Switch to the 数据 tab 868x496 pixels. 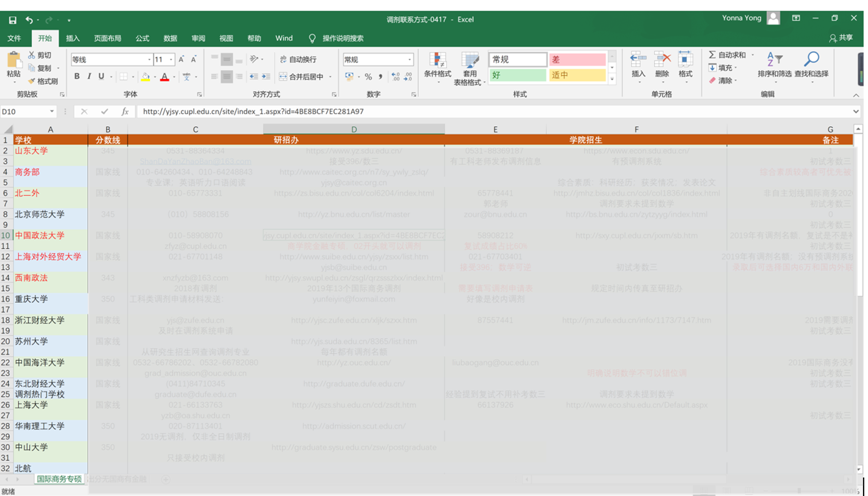(171, 38)
